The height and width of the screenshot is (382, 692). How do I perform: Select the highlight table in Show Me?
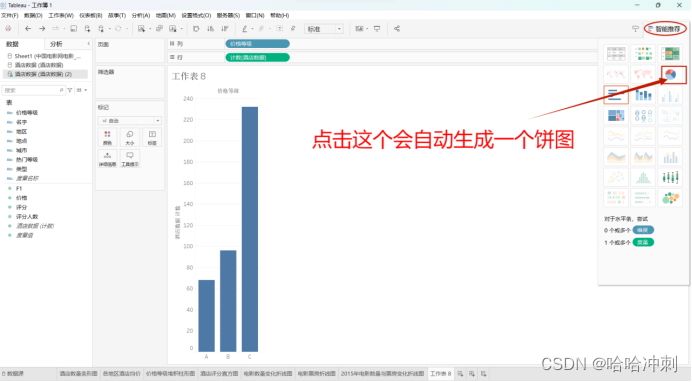click(671, 53)
